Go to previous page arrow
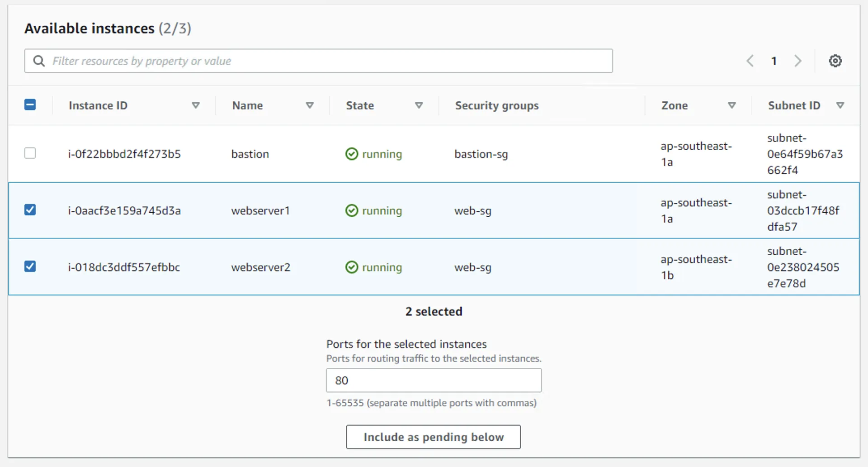 point(750,61)
